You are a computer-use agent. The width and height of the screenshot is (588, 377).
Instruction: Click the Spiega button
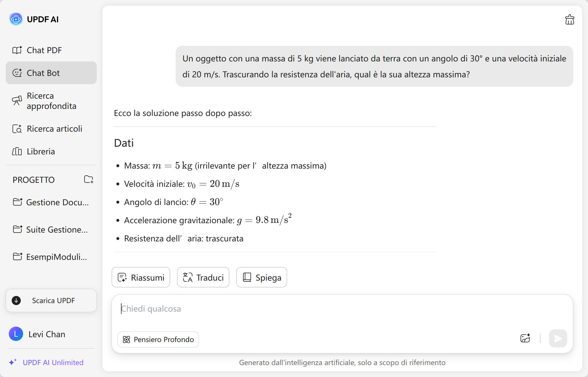261,277
